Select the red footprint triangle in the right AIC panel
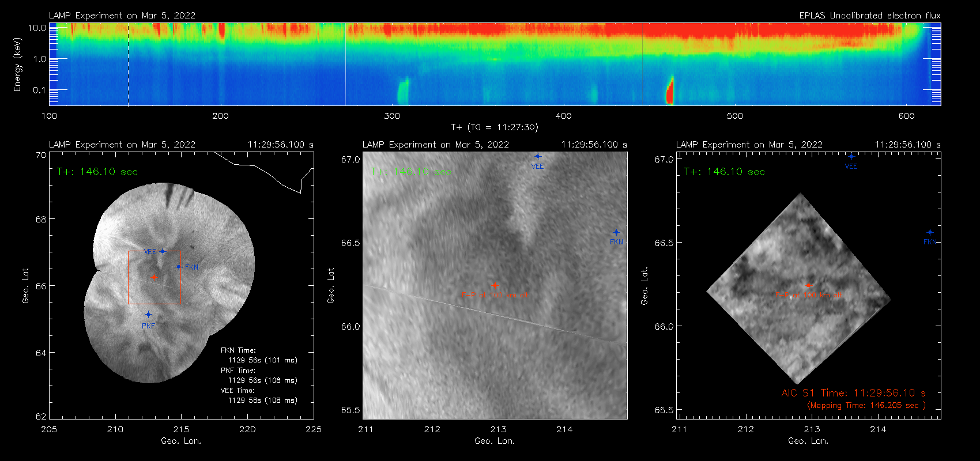Image resolution: width=980 pixels, height=461 pixels. pos(808,285)
